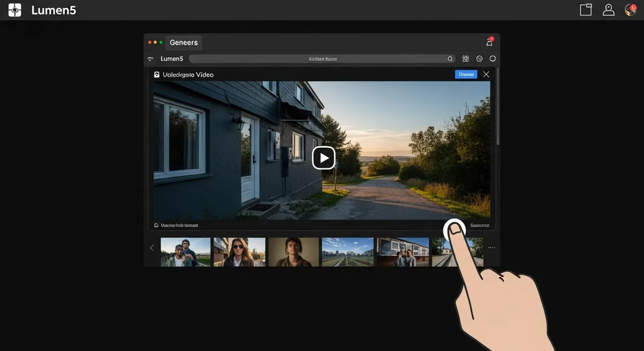Click the lock icon beside the Video title
The height and width of the screenshot is (351, 644).
[157, 75]
